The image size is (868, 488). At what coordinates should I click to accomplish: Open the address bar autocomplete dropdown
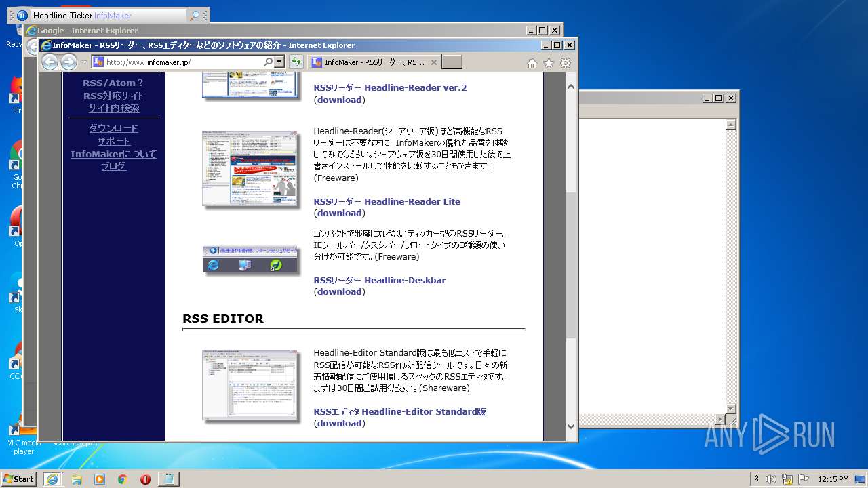point(279,62)
